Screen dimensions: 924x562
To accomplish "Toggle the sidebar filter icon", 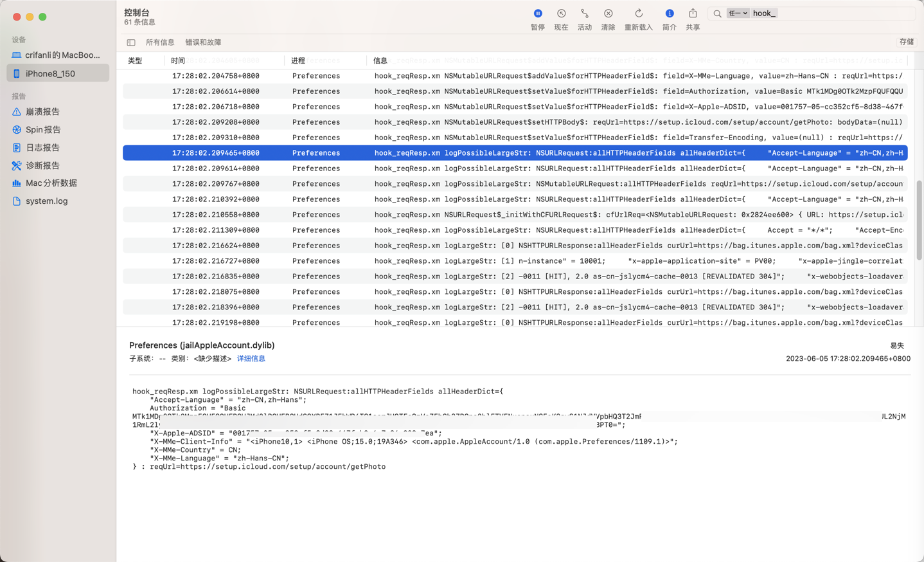I will pyautogui.click(x=131, y=42).
